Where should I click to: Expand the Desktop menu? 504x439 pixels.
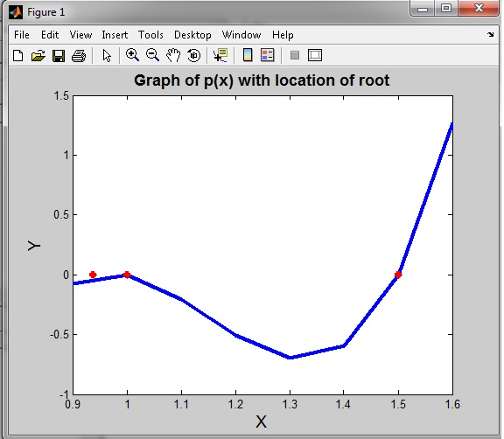pyautogui.click(x=192, y=35)
